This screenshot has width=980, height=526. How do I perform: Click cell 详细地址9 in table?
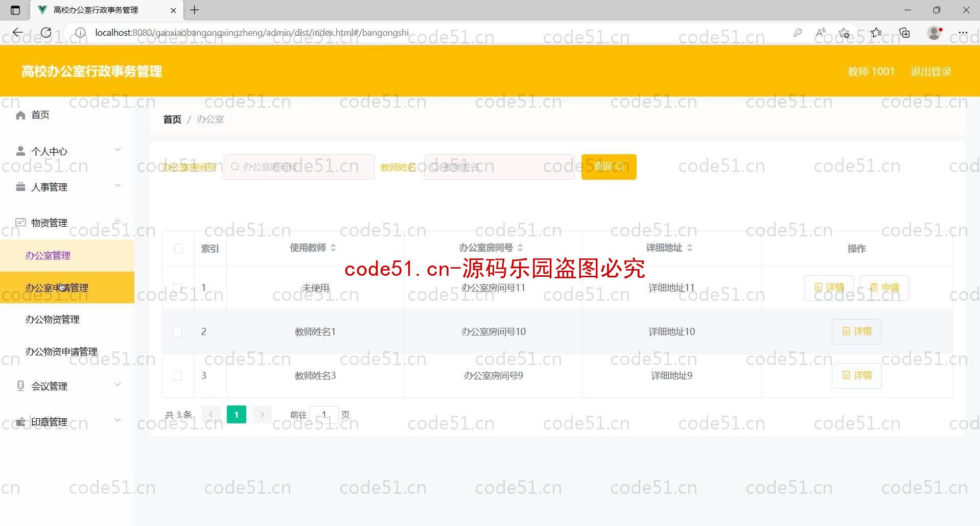pyautogui.click(x=671, y=375)
